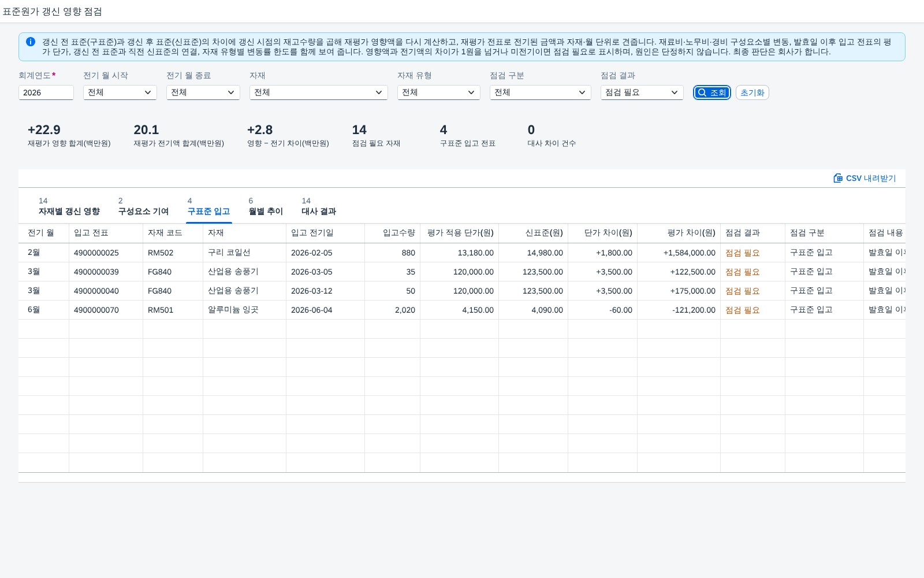The width and height of the screenshot is (924, 578).
Task: Click the 입고 전표 column header
Action: (x=106, y=233)
